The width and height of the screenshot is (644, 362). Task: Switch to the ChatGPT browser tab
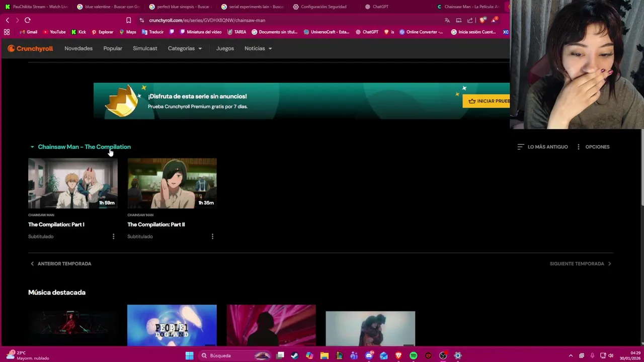[395, 7]
